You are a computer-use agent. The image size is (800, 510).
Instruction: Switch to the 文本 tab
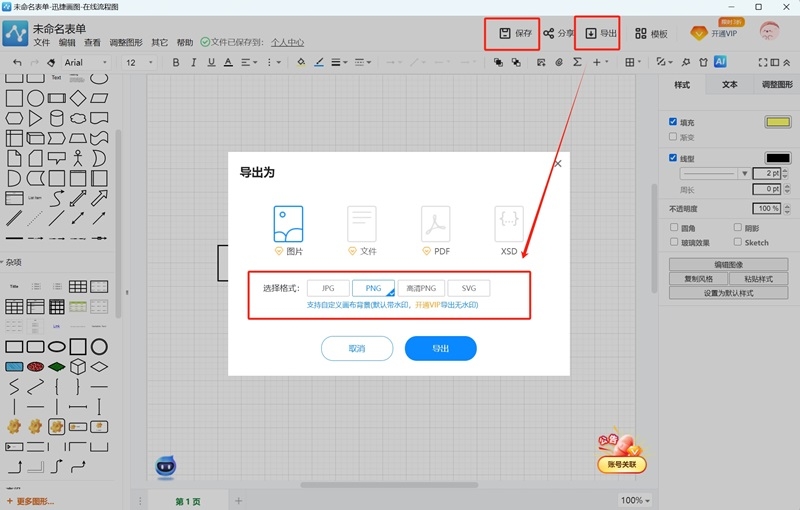point(730,85)
